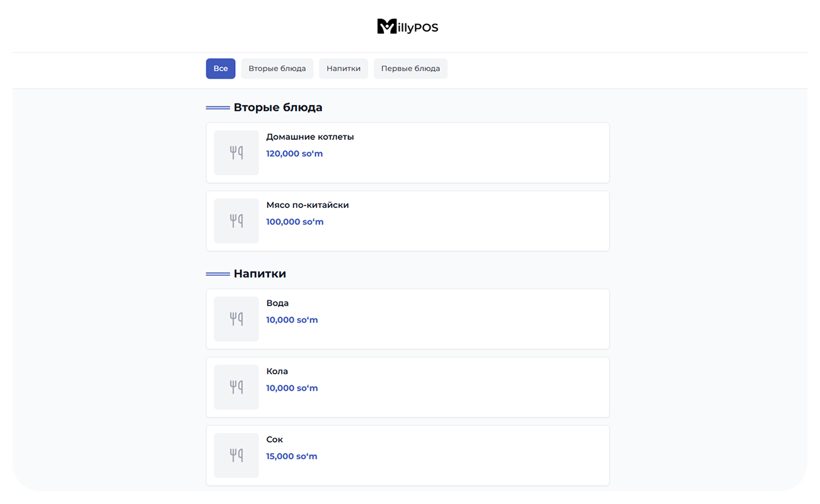Select the Сок item title
The height and width of the screenshot is (504, 820).
pyautogui.click(x=274, y=439)
